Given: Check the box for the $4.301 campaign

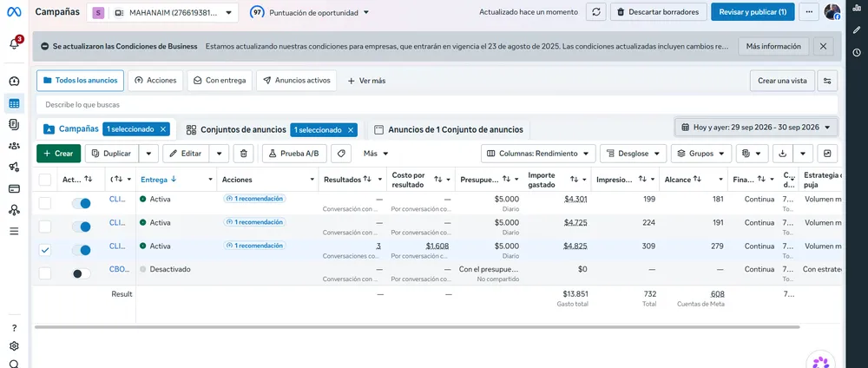Looking at the screenshot, I should [45, 203].
